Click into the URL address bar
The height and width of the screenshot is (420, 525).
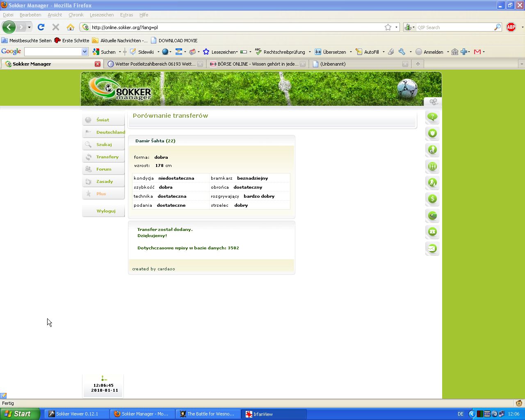234,27
